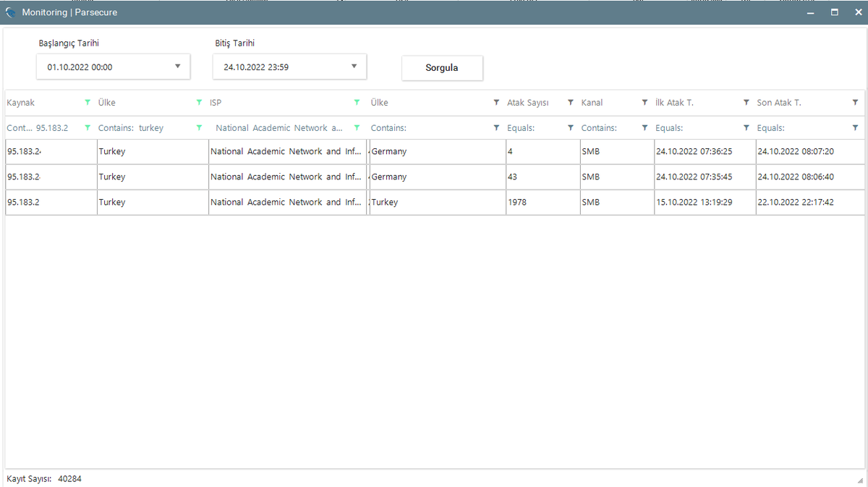Run the query with Sorgula button
868x487 pixels.
tap(442, 68)
